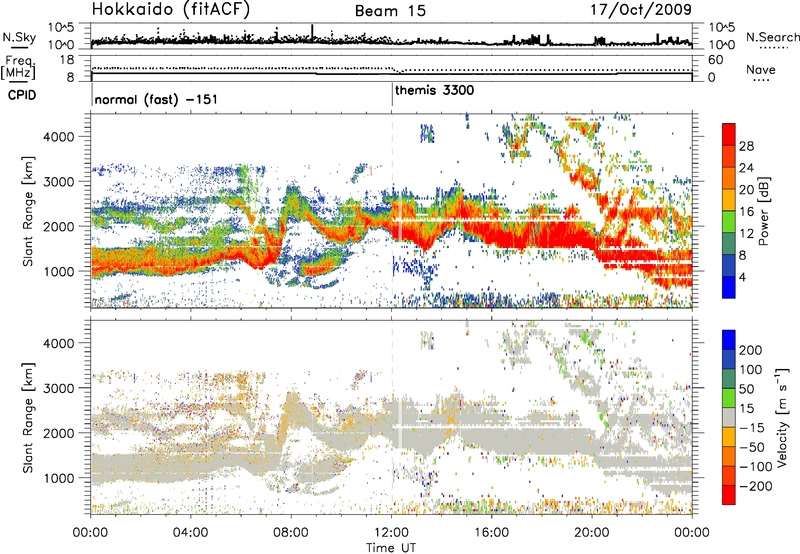
Task: Select the yellow segment between 16 and 20 dB
Action: 729,200
